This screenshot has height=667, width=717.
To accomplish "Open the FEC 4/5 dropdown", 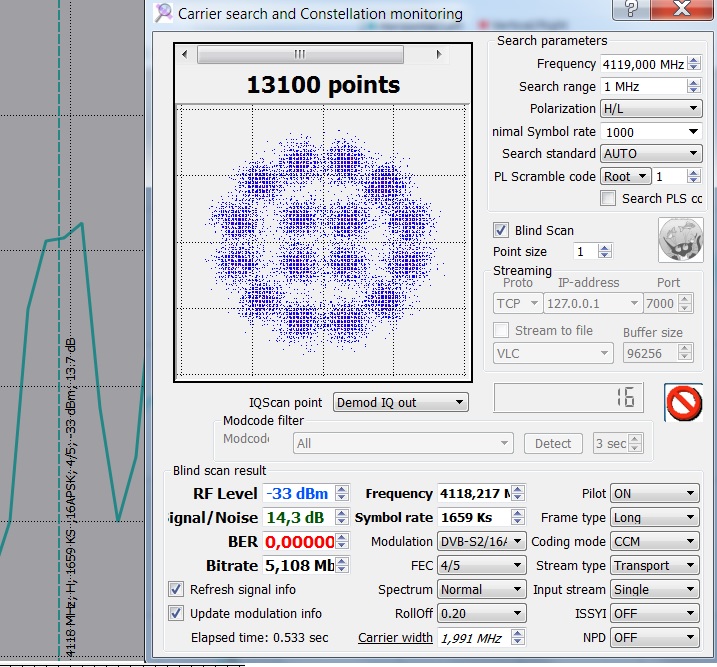I will click(x=482, y=565).
